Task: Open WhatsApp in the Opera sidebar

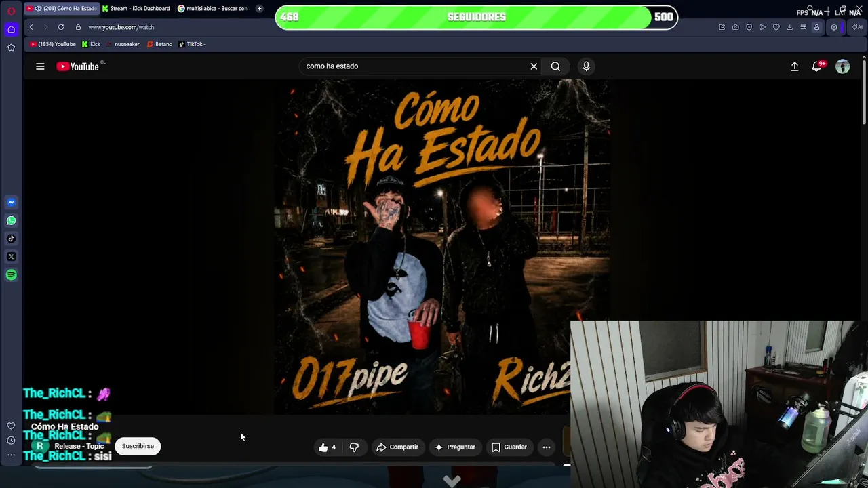Action: tap(11, 220)
